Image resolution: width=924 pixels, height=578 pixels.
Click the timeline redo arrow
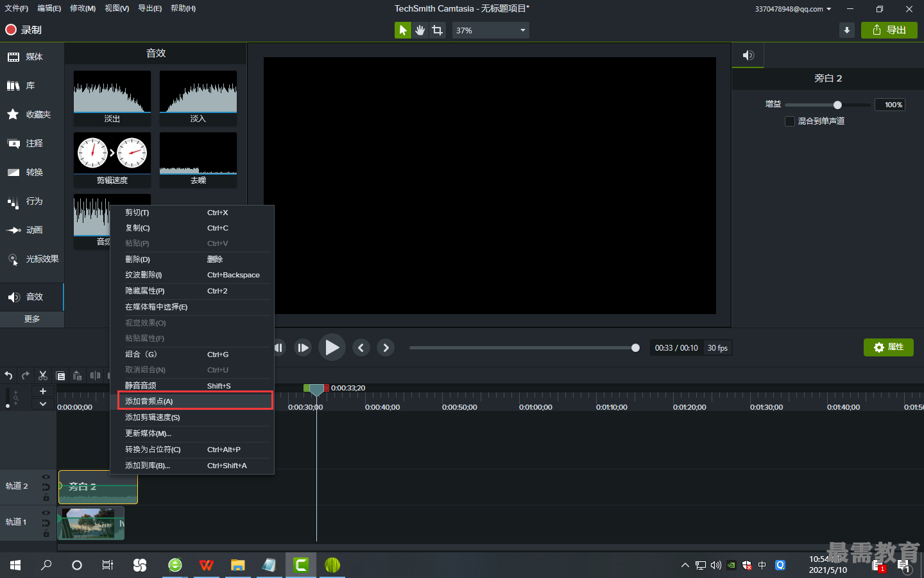point(26,376)
